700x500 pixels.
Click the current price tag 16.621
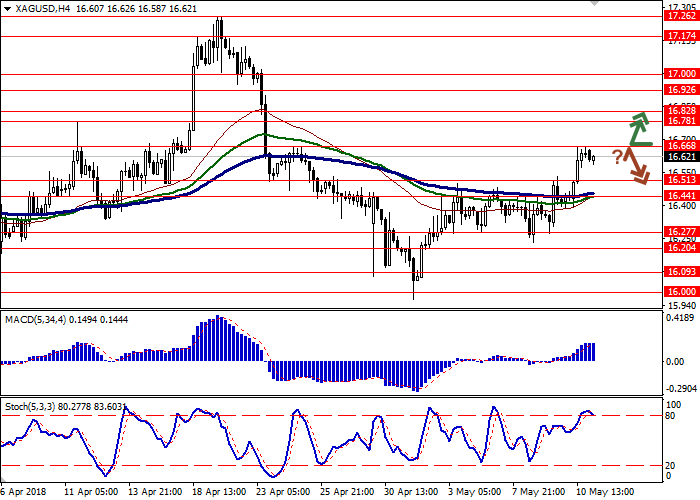[x=681, y=157]
